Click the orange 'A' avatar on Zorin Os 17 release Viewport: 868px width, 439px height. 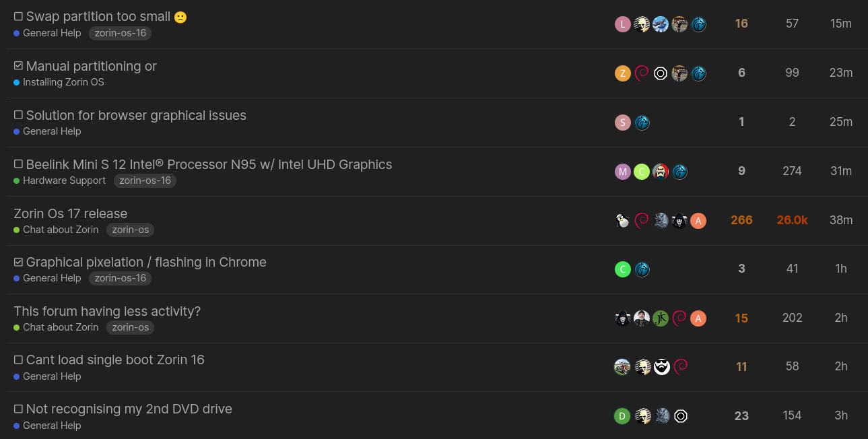tap(698, 221)
